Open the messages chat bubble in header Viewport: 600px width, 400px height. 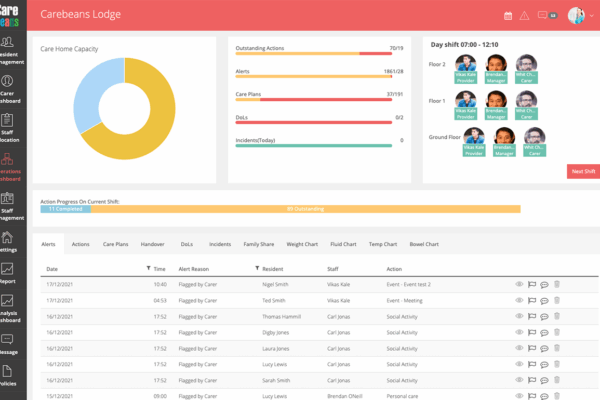click(x=541, y=15)
